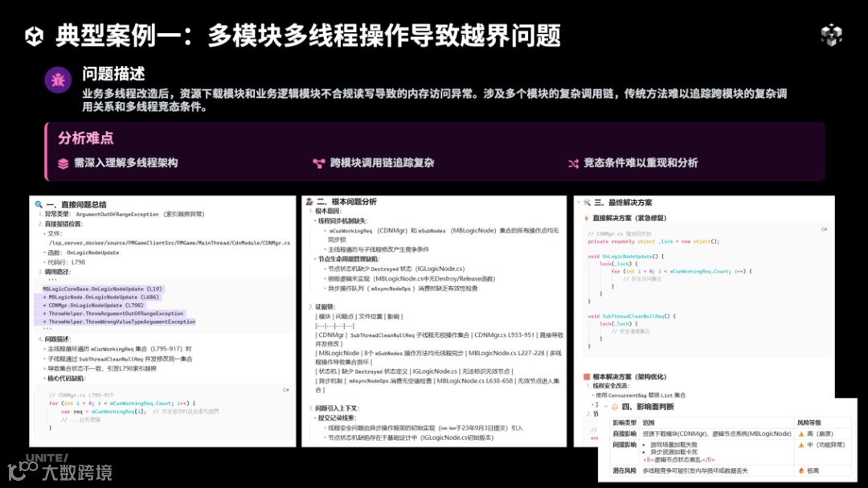
Task: Click the ArgumentOutOfRangeException exception type line
Action: pyautogui.click(x=125, y=214)
